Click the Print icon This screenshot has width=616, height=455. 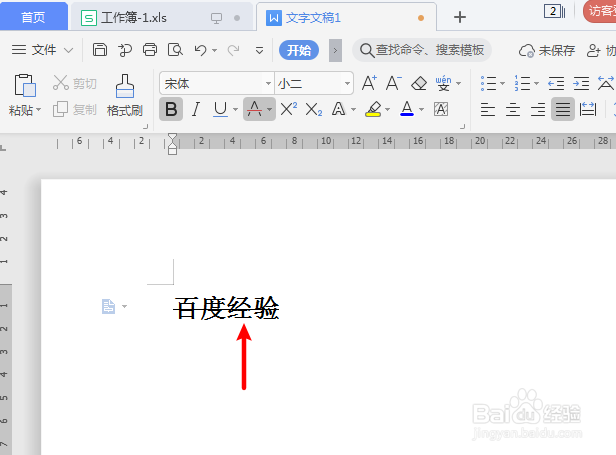[150, 50]
